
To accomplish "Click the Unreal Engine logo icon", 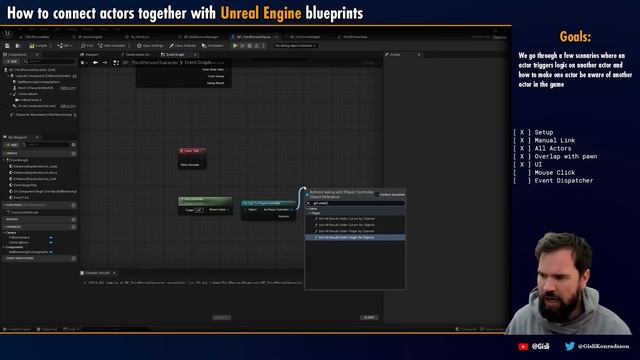I will (7, 34).
